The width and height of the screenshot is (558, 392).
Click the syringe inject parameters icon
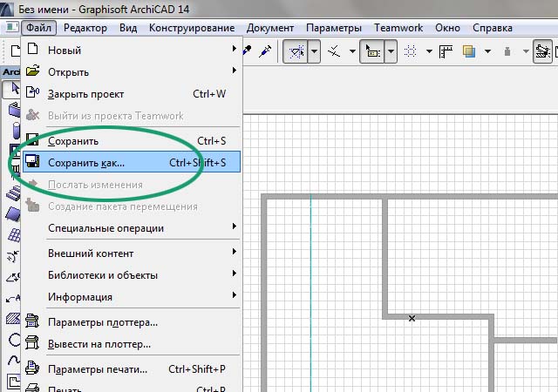(266, 51)
